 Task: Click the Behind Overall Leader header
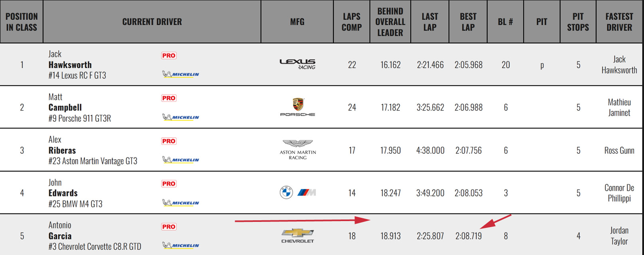(x=390, y=22)
